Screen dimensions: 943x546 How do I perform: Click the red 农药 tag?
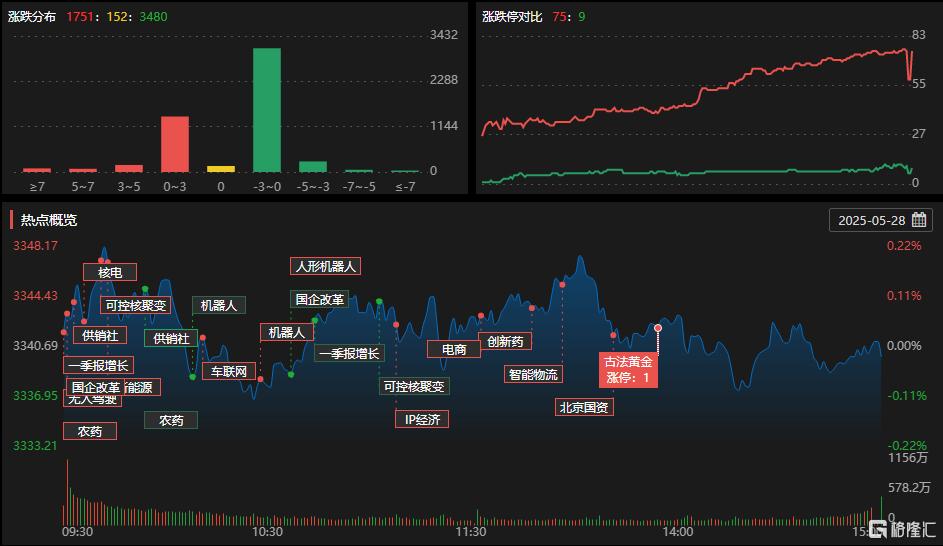click(90, 431)
